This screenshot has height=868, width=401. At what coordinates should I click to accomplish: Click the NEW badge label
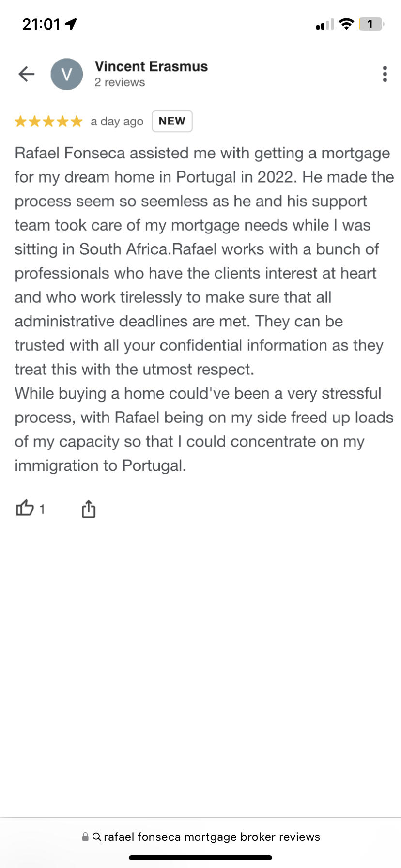click(172, 121)
